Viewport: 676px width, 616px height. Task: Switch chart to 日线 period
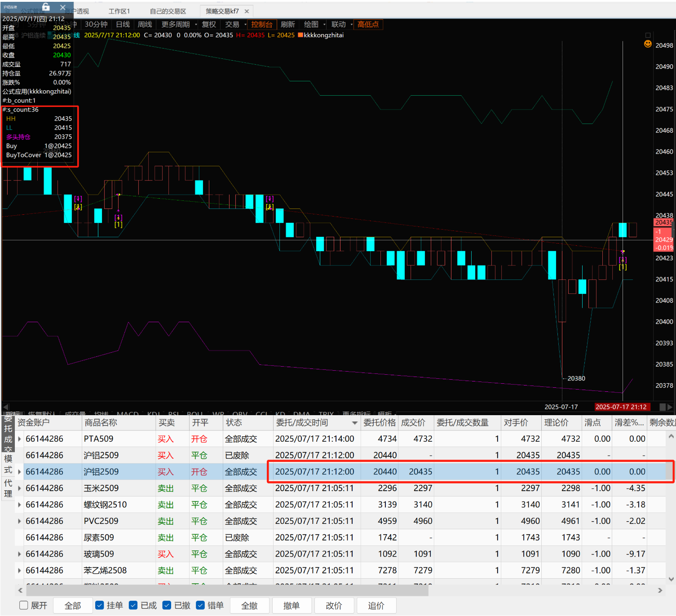tap(123, 25)
